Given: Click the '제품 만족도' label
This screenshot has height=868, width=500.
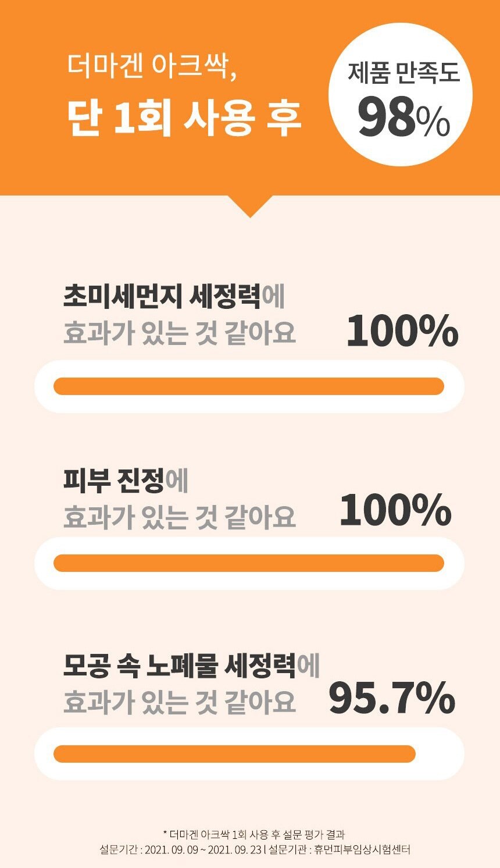Looking at the screenshot, I should coord(403,74).
